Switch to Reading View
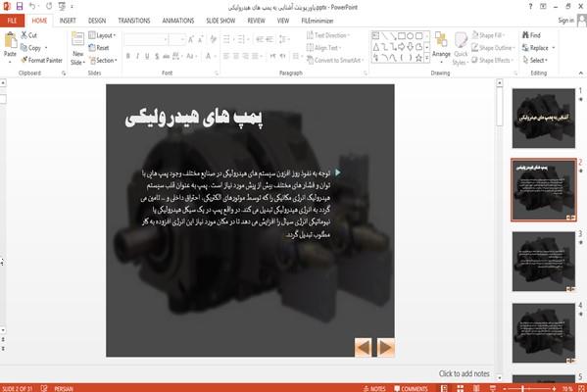Image resolution: width=587 pixels, height=392 pixels. 476,388
